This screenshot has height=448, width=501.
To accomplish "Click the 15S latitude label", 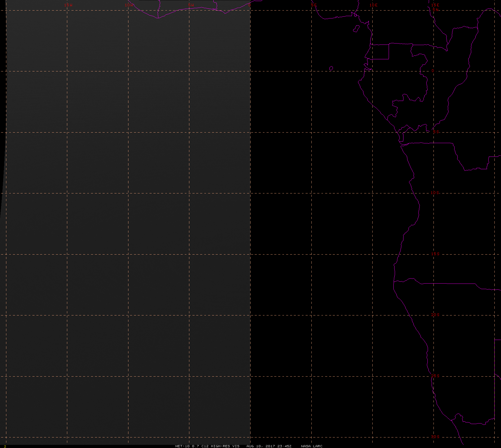I will click(x=435, y=254).
